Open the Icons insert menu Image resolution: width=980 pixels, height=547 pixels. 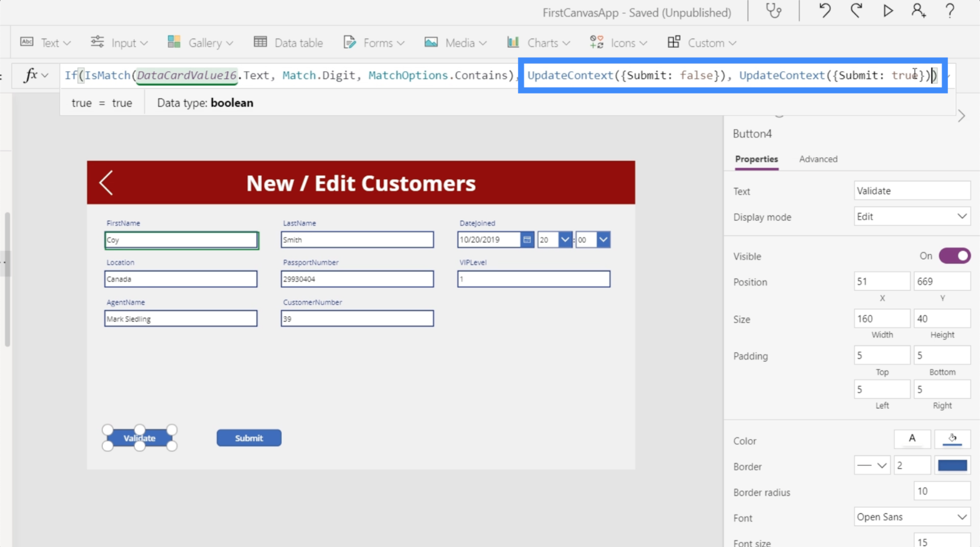618,43
